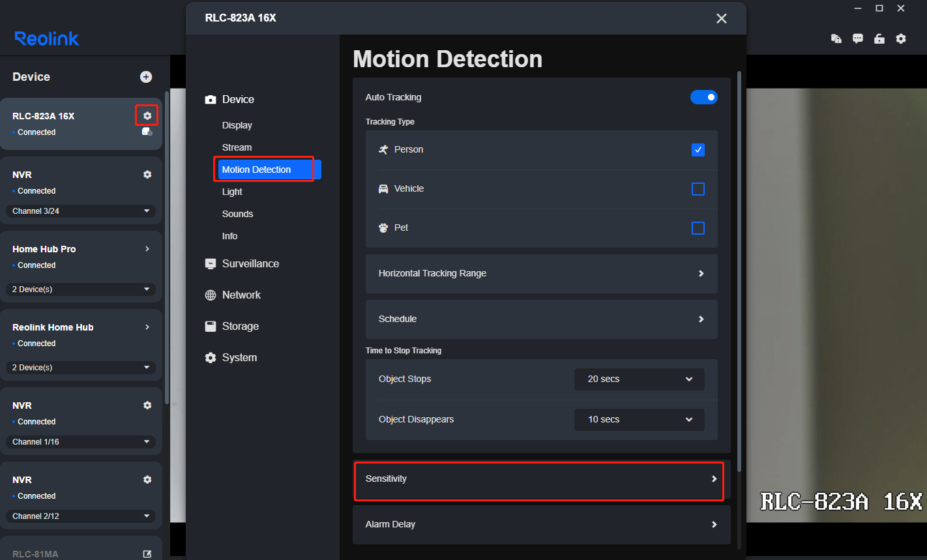927x560 pixels.
Task: Open settings gear for RLC-823A 16X device
Action: 147,116
